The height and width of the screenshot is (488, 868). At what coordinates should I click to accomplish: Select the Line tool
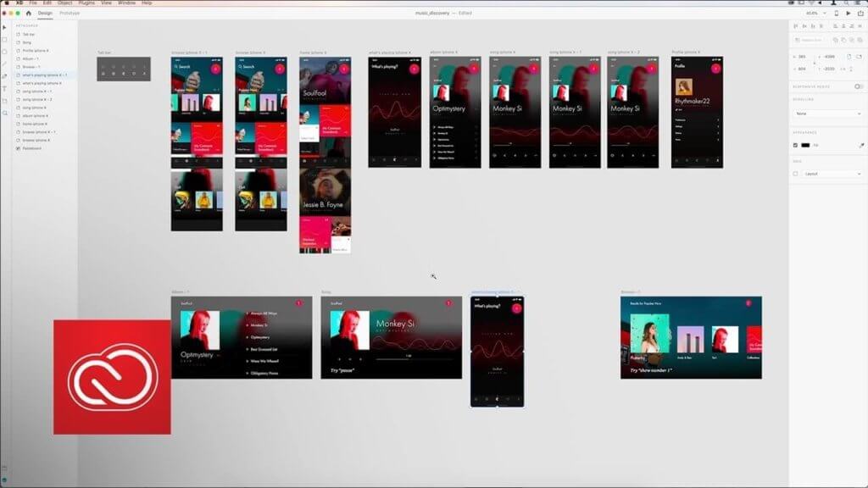[4, 64]
